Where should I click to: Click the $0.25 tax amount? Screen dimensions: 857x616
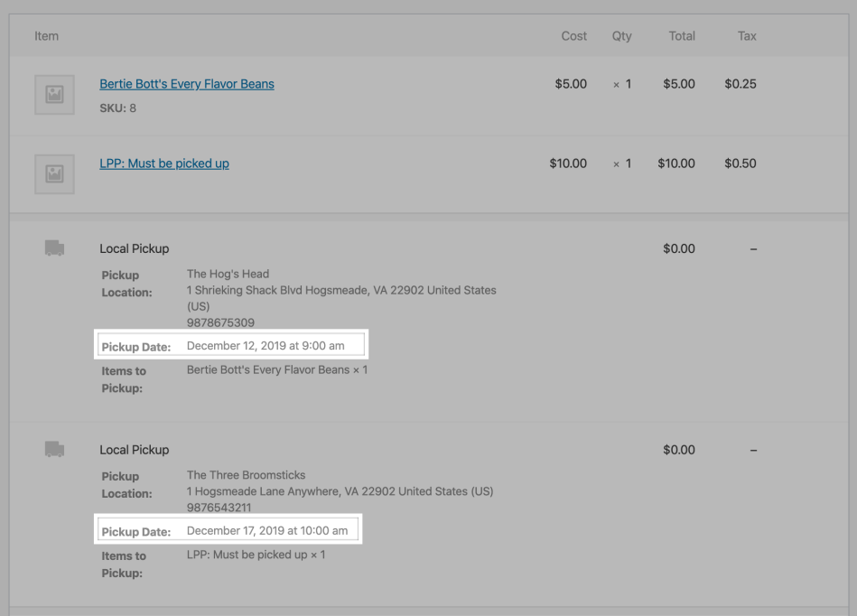pos(741,84)
